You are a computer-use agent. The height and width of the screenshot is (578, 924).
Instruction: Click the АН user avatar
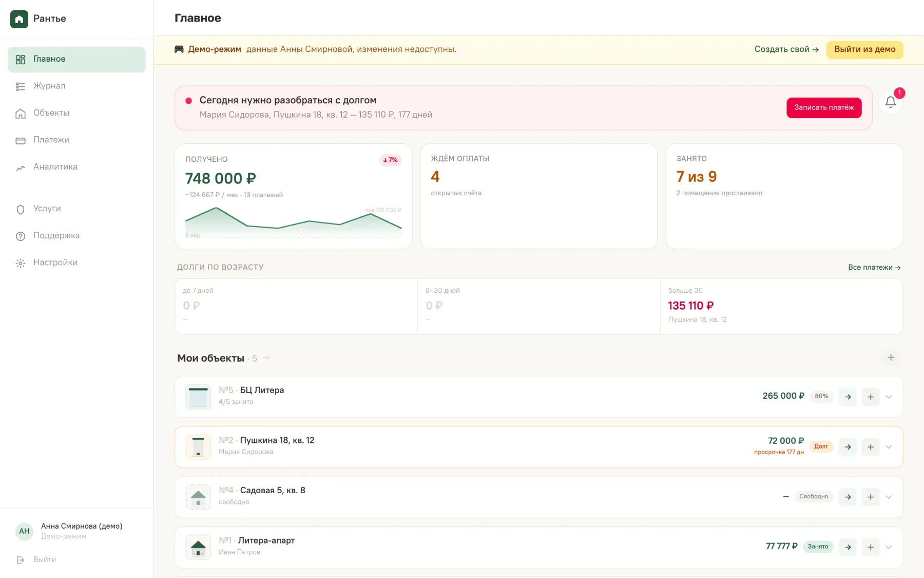click(x=24, y=531)
